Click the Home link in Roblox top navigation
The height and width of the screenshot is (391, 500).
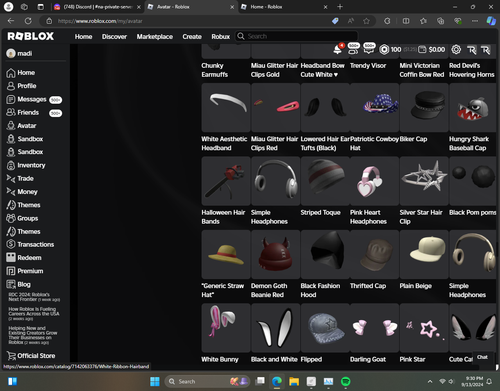tap(83, 37)
